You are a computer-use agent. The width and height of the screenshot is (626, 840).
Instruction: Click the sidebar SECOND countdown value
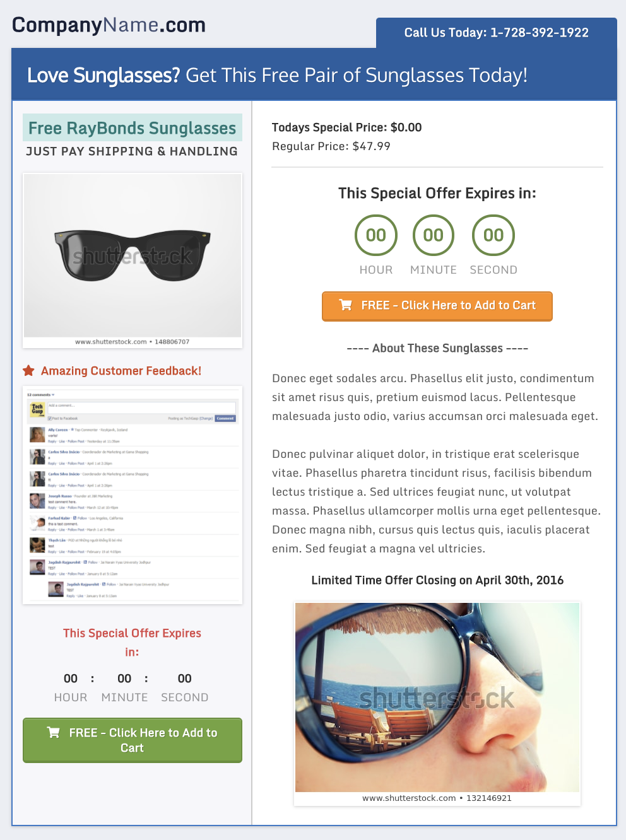pos(185,679)
